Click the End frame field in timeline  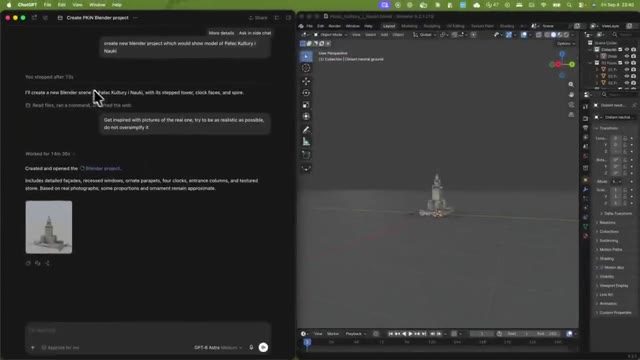[546, 334]
